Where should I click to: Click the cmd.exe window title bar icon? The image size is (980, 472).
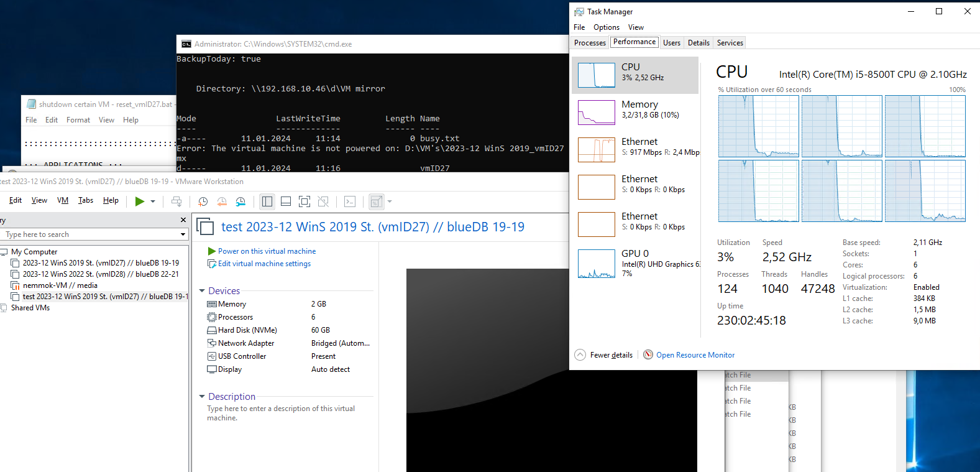(186, 44)
